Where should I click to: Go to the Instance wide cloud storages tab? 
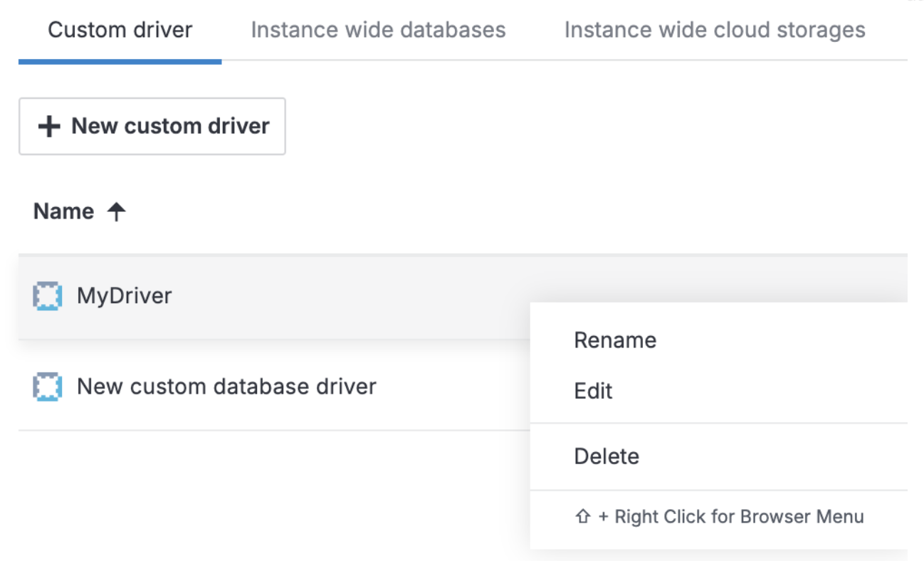point(714,31)
